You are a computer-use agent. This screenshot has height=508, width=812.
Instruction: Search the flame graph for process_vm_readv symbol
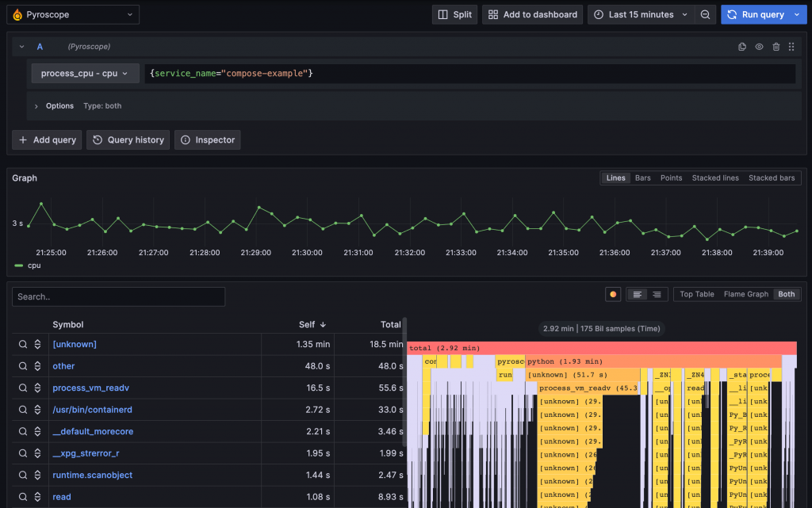pos(25,388)
